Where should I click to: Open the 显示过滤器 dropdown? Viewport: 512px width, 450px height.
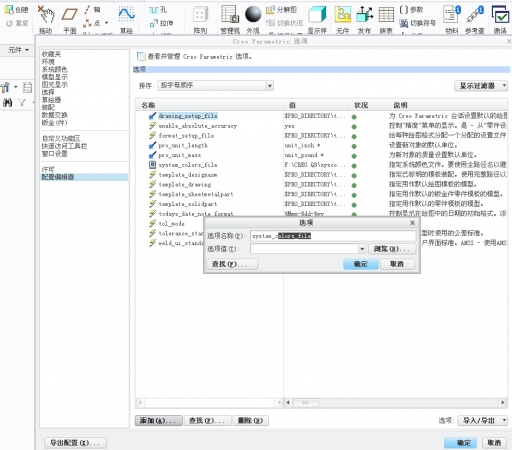(x=481, y=86)
